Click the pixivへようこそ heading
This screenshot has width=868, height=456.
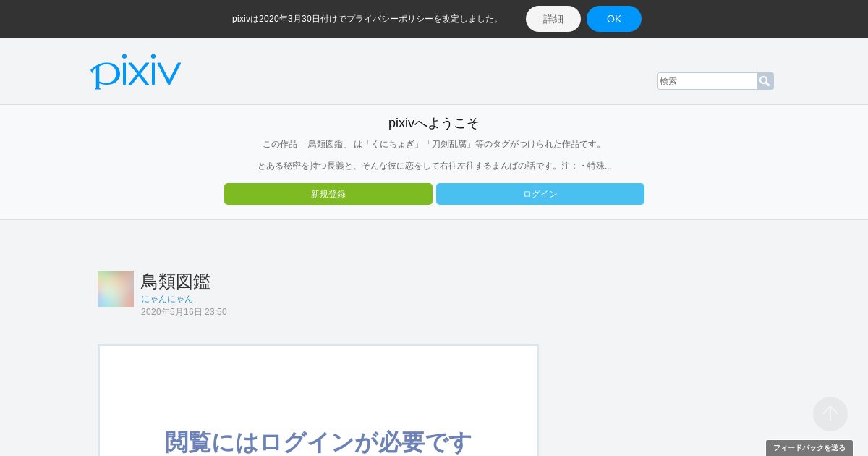434,123
